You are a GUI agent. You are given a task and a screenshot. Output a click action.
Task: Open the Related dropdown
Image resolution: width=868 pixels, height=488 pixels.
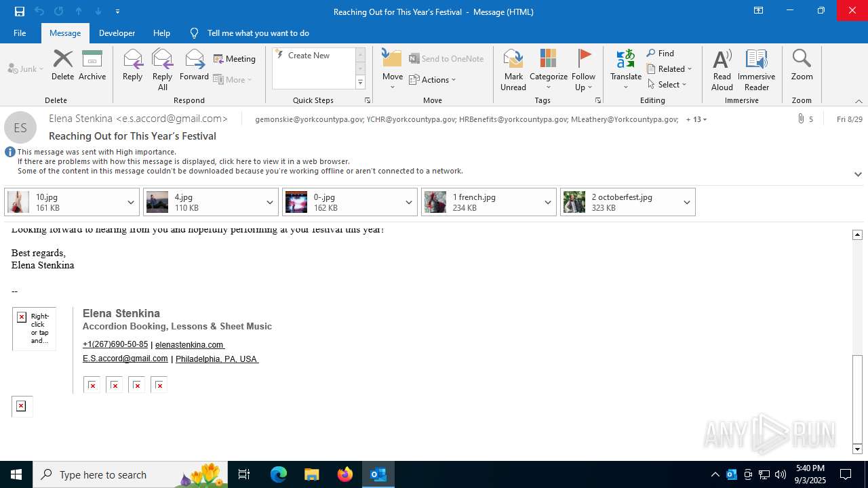pos(669,69)
